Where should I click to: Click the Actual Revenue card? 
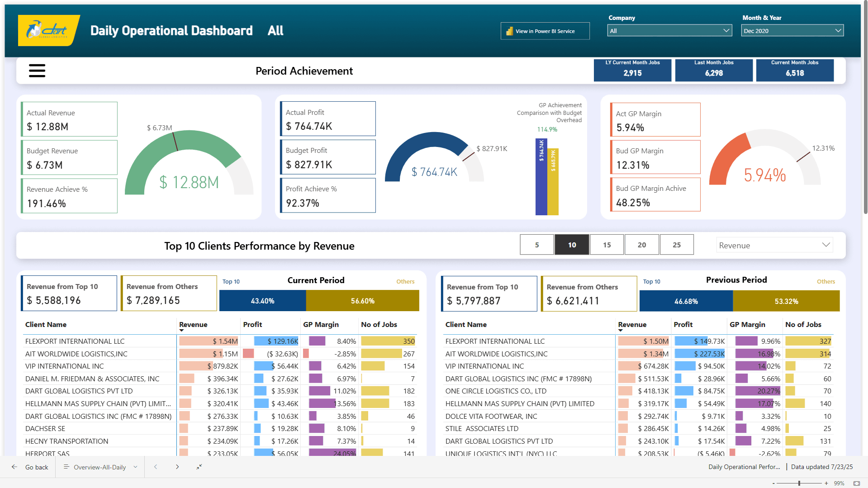(69, 119)
